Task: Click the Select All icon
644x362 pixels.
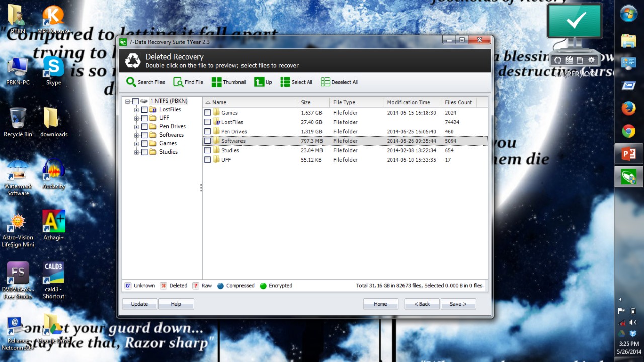Action: [x=285, y=82]
